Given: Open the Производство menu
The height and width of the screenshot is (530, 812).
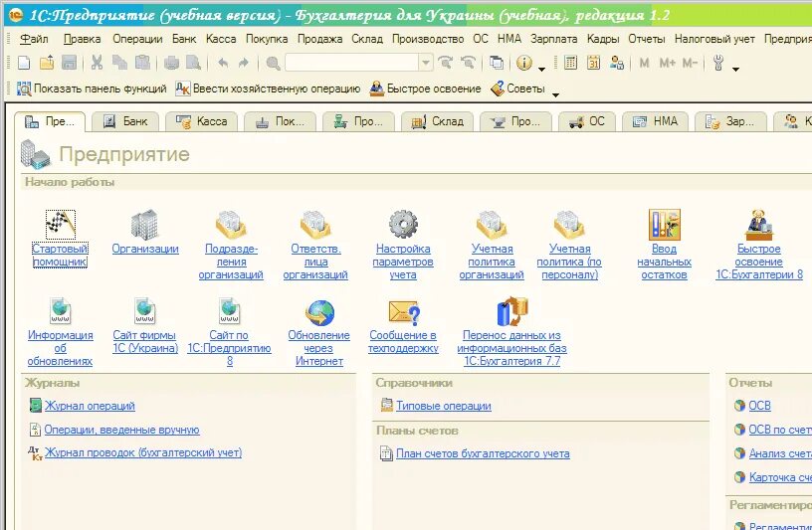Looking at the screenshot, I should coord(428,39).
